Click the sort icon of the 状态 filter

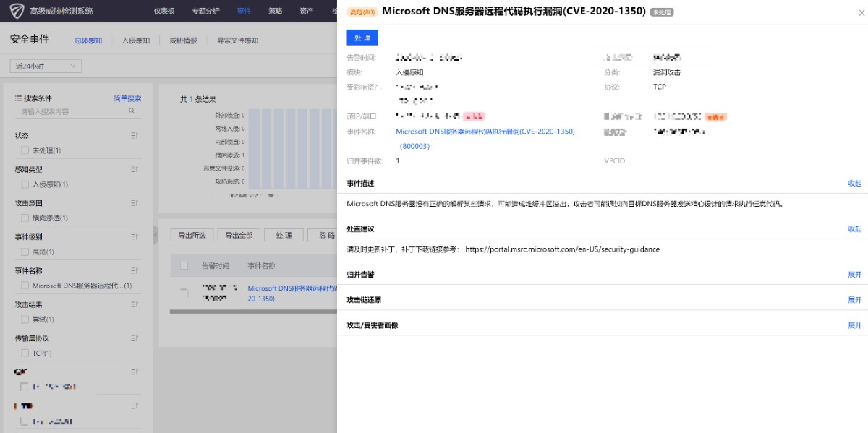[135, 135]
